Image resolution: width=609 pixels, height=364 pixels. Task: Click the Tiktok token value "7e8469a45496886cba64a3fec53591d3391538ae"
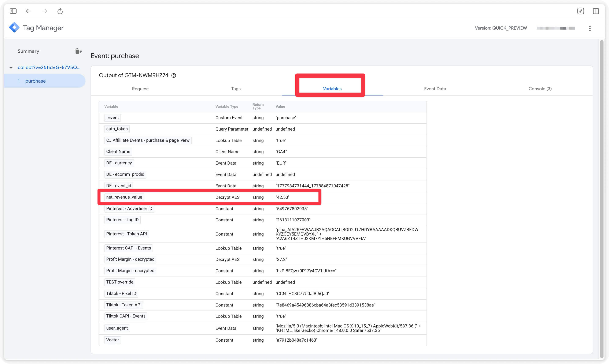click(x=325, y=305)
